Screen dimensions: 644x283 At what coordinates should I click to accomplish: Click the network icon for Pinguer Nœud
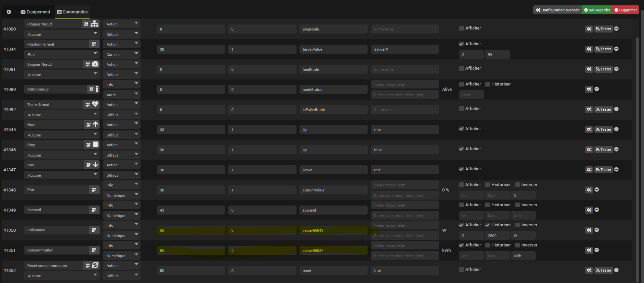[x=95, y=24]
